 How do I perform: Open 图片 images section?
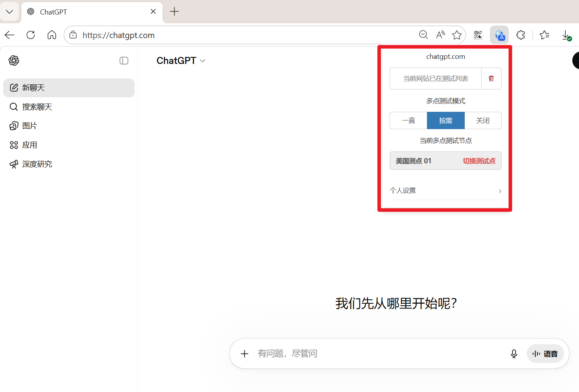point(69,126)
